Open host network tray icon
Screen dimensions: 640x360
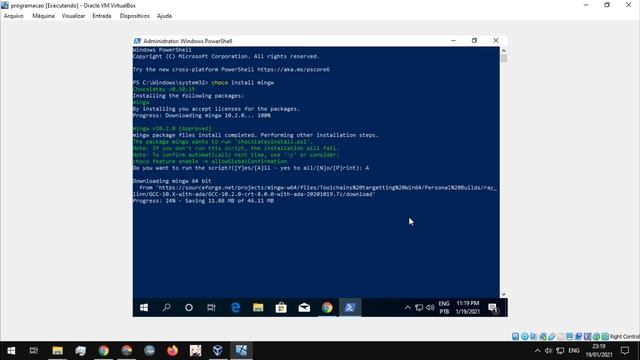click(x=560, y=351)
